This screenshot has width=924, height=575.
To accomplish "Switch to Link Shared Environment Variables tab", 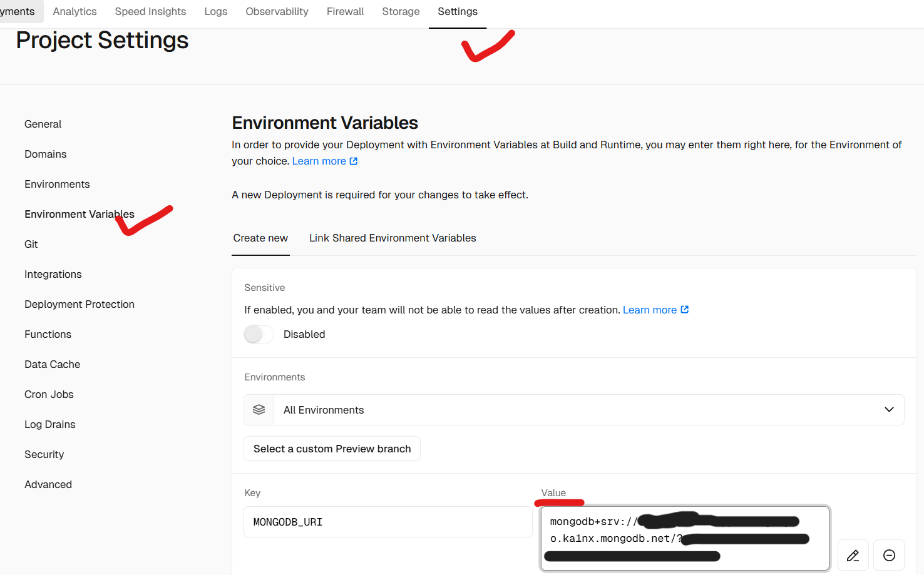I will (x=393, y=238).
